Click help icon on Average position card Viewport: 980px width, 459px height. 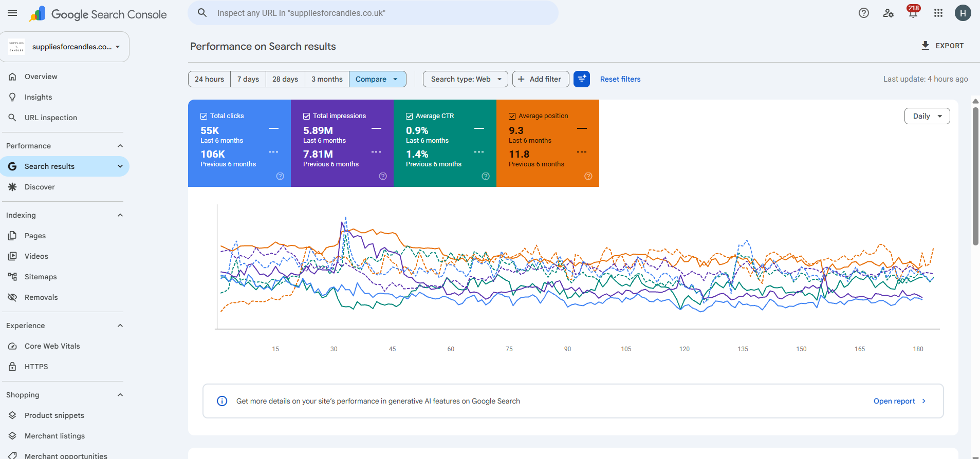(588, 176)
